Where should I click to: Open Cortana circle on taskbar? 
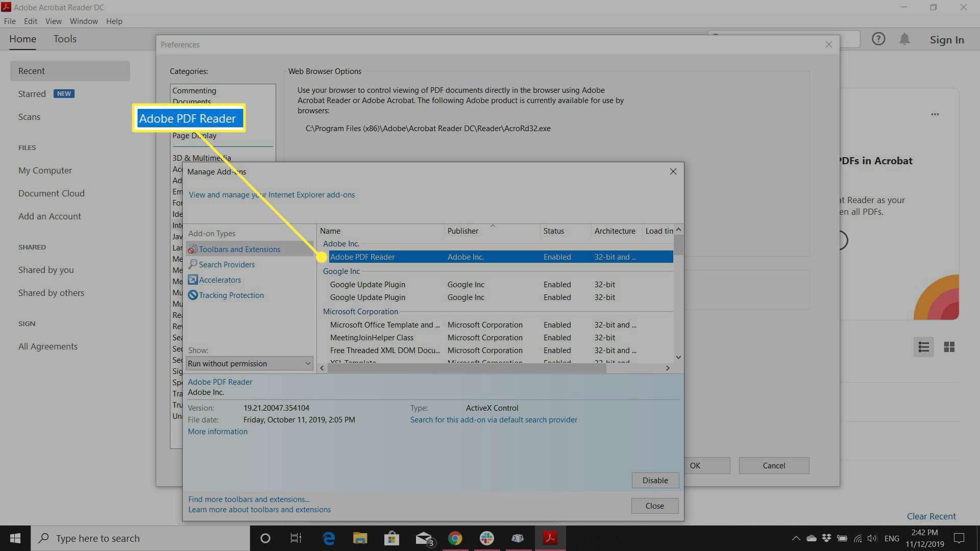265,538
